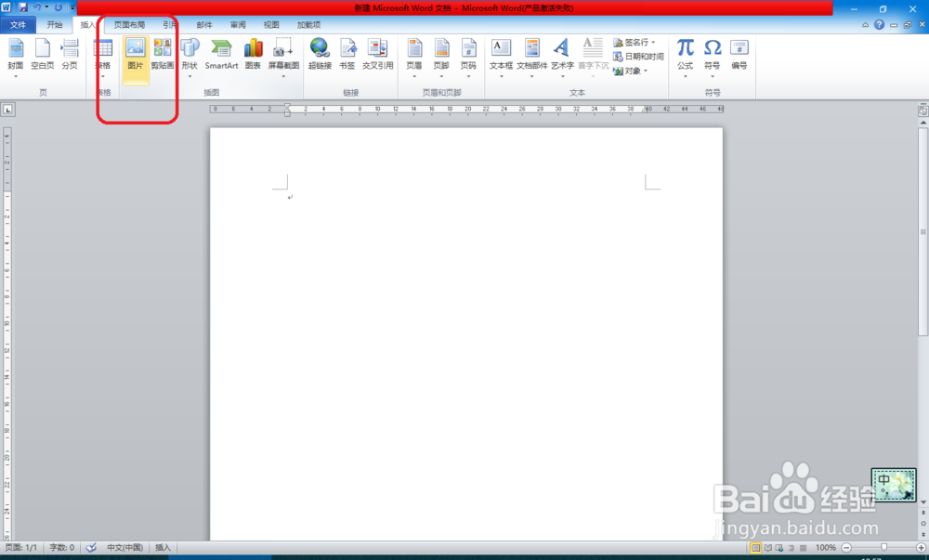
Task: Insert an equation (公式)
Action: pos(685,57)
